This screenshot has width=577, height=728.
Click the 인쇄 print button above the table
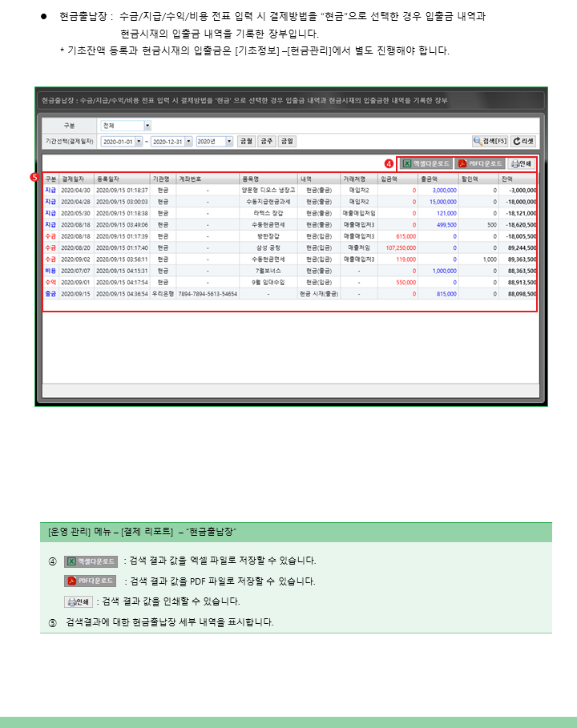pos(521,163)
